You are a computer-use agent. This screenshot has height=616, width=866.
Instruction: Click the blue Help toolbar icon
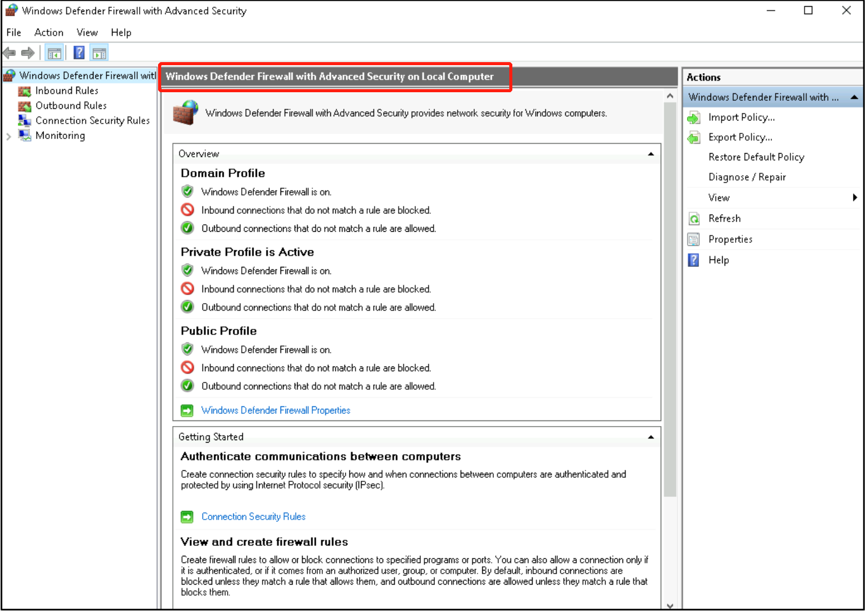pyautogui.click(x=79, y=53)
